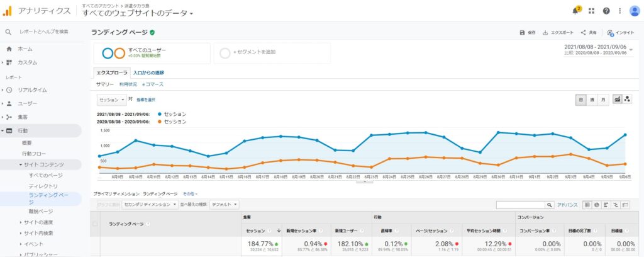This screenshot has height=257, width=644.
Task: Open the デフォルト sort type dropdown
Action: click(225, 204)
